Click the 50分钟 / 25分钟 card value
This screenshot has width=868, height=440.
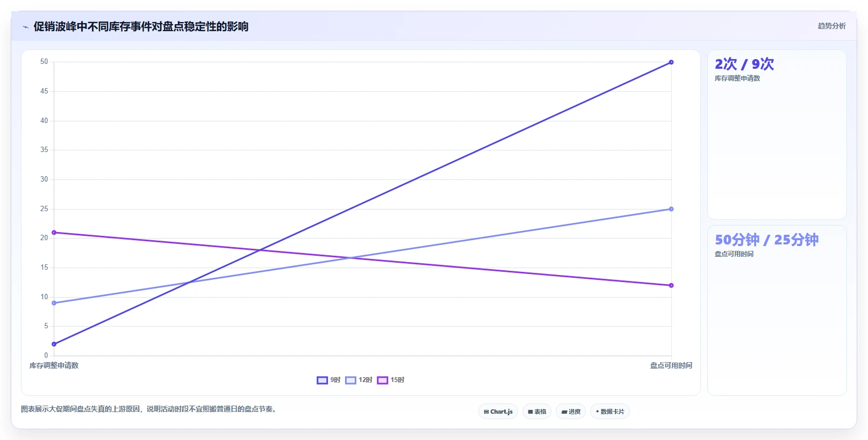(766, 240)
